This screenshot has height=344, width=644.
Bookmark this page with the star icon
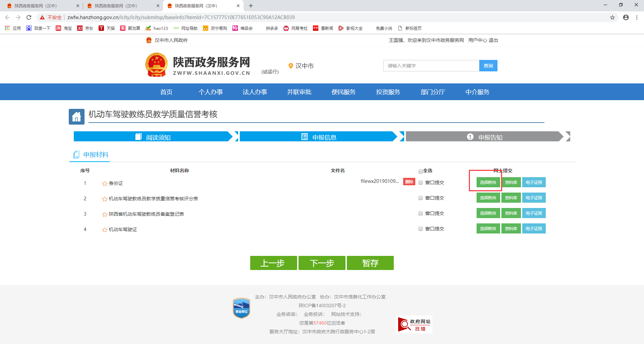coord(612,17)
